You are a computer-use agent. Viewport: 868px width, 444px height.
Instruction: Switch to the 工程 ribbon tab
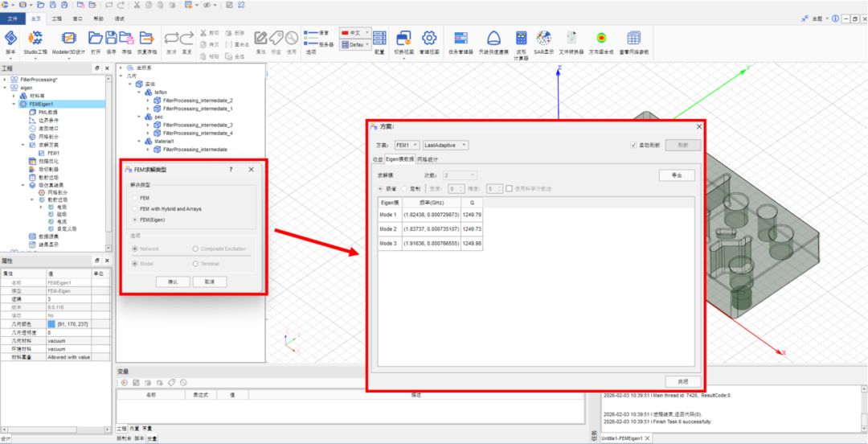(56, 18)
